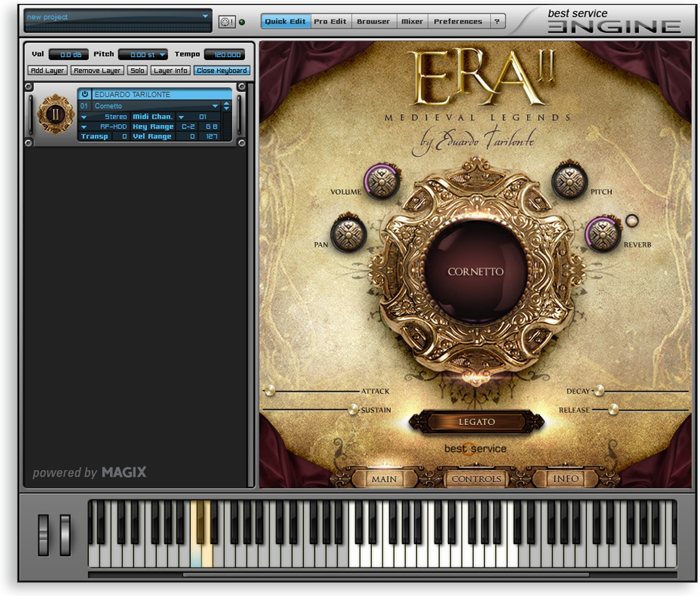Step to the previous preset with up arrow
The height and width of the screenshot is (596, 700).
(226, 103)
